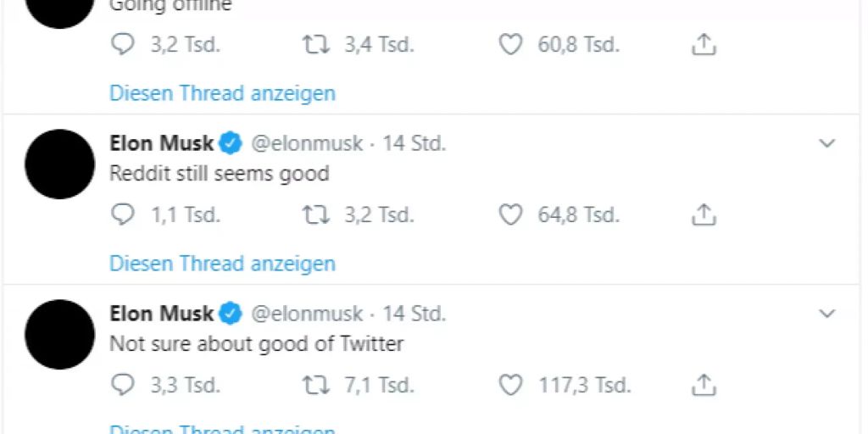
Task: Reply to the 'Reddit still seems good' tweet
Action: [x=123, y=215]
